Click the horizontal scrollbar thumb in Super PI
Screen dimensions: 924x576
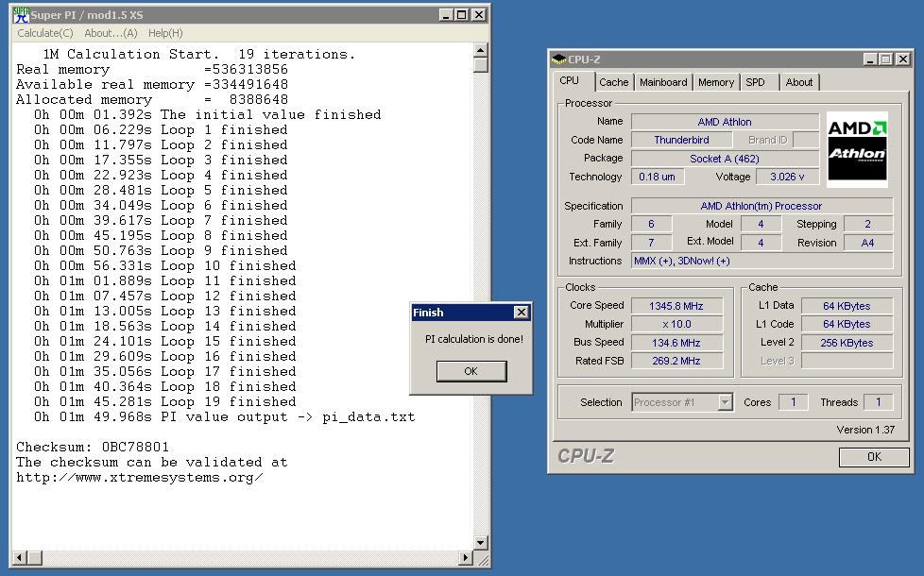point(34,557)
